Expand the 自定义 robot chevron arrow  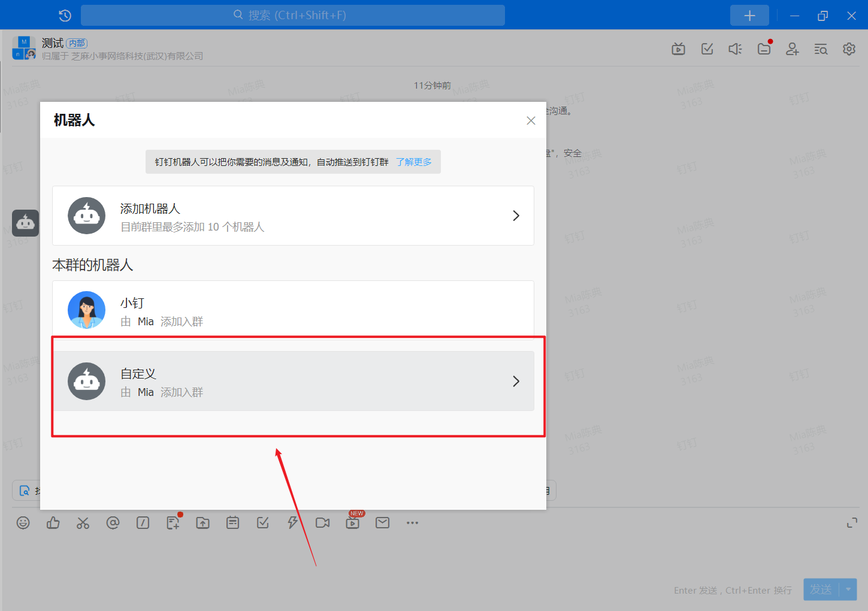[x=516, y=381]
